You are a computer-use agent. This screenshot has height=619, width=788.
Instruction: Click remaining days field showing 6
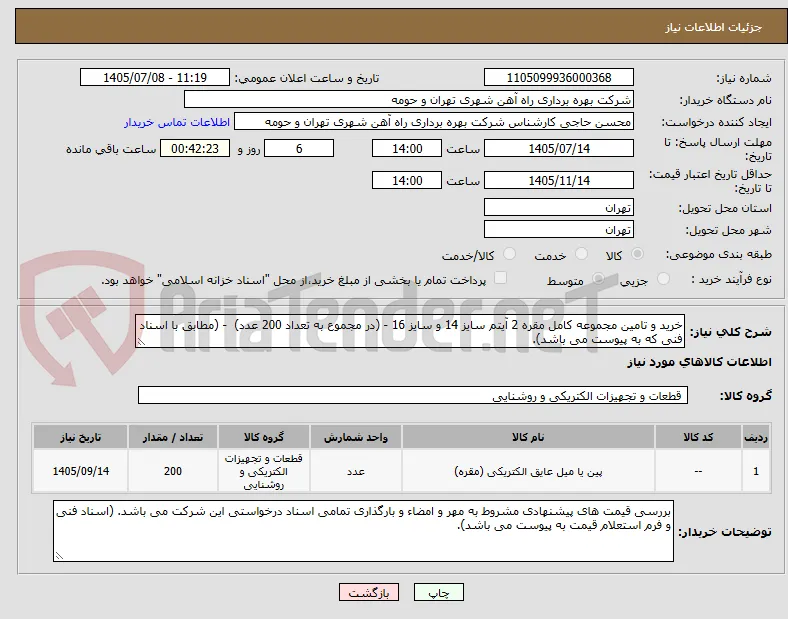pos(299,148)
